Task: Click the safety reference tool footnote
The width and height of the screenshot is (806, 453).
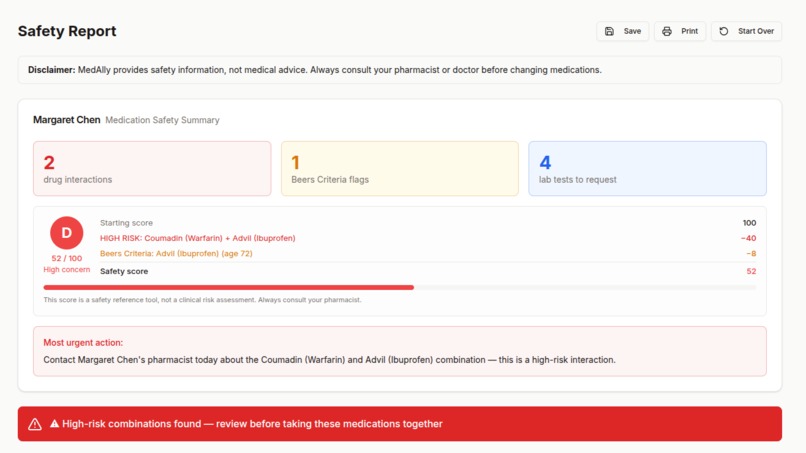Action: tap(203, 300)
